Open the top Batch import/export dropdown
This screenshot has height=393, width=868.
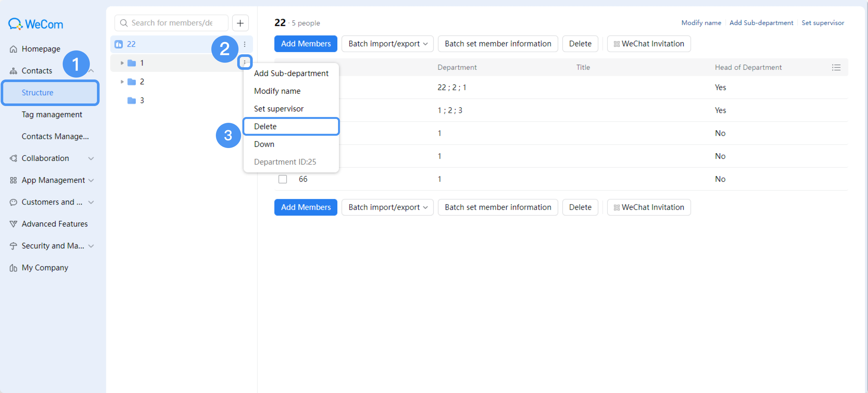(387, 44)
